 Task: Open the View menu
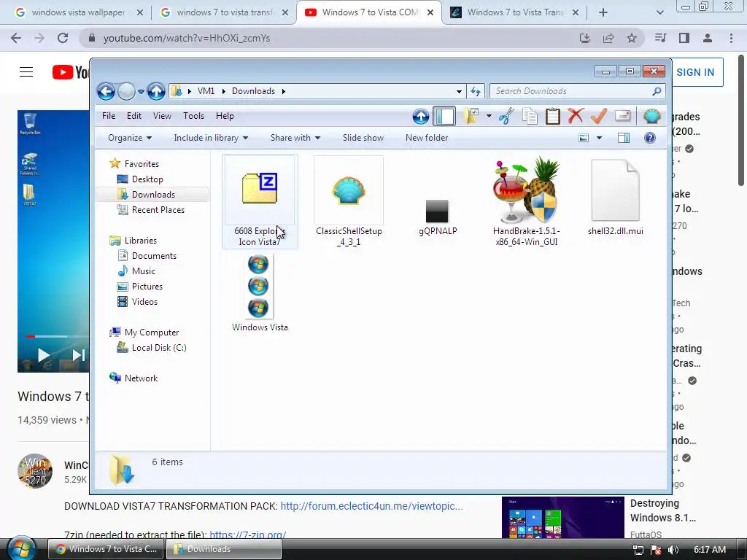(162, 116)
